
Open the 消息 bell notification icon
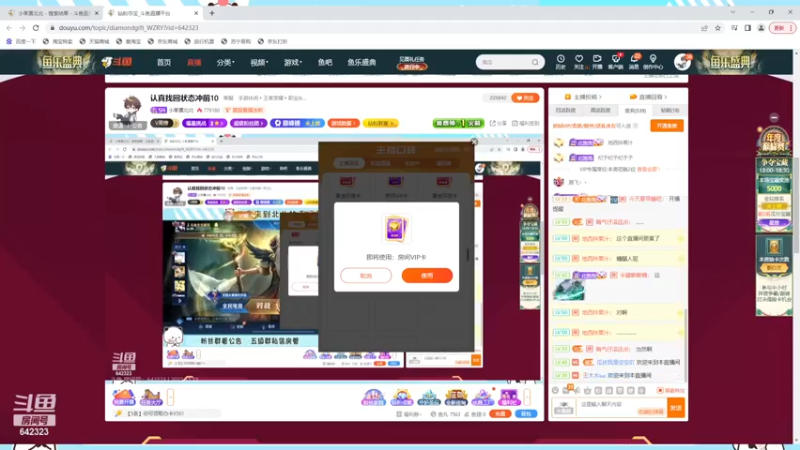634,62
